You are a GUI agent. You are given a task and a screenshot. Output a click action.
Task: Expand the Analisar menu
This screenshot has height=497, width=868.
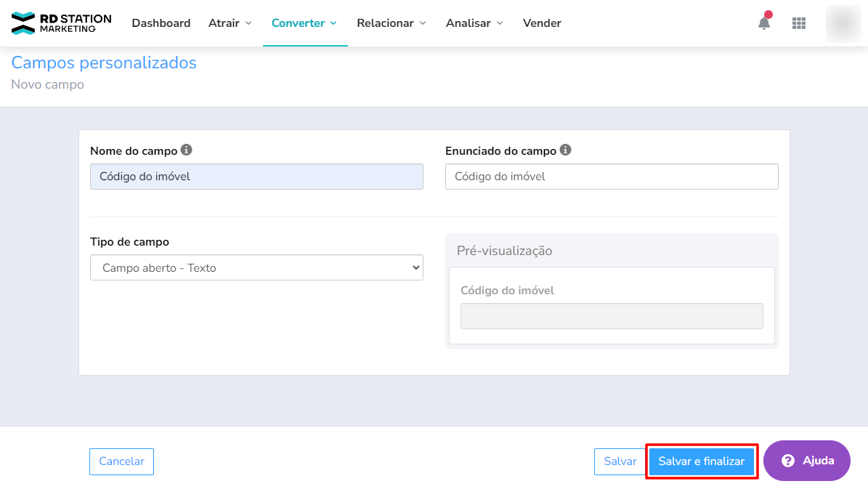pos(474,23)
